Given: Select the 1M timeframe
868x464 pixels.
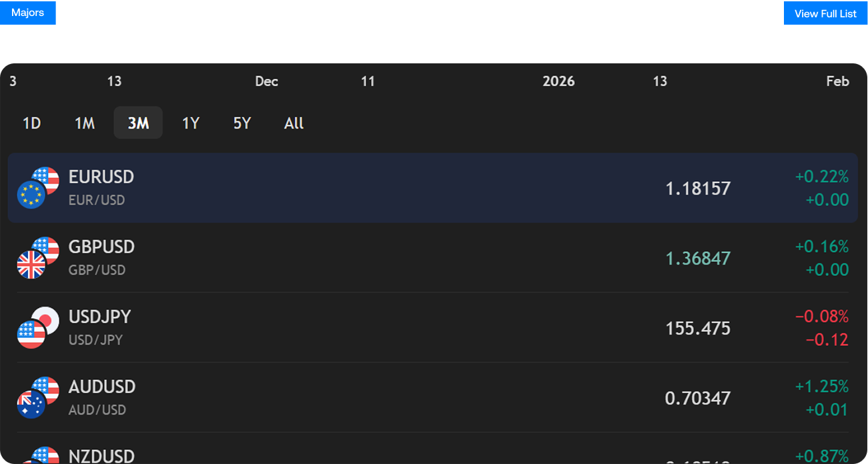Looking at the screenshot, I should point(84,123).
